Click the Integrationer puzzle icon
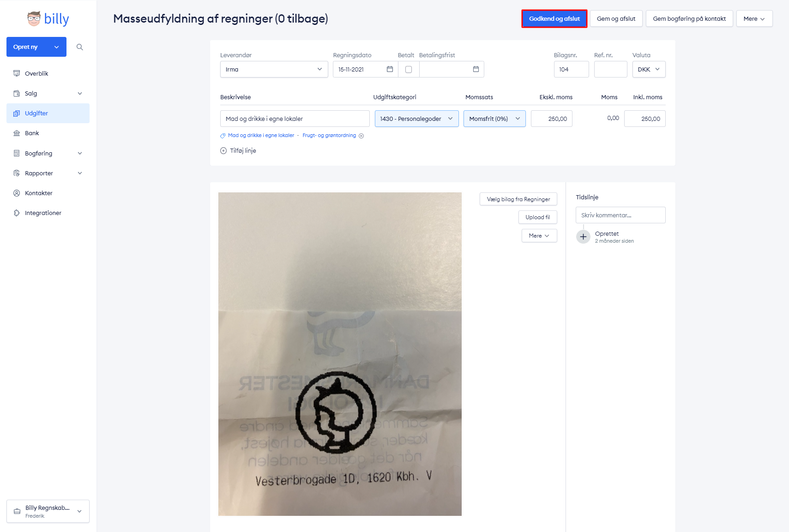 [17, 213]
